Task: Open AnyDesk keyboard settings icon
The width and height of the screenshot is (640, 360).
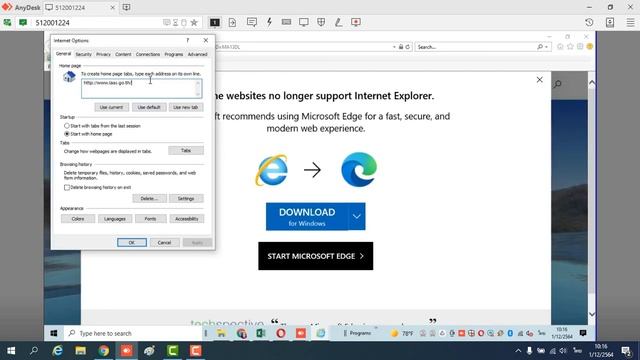Action: click(287, 22)
